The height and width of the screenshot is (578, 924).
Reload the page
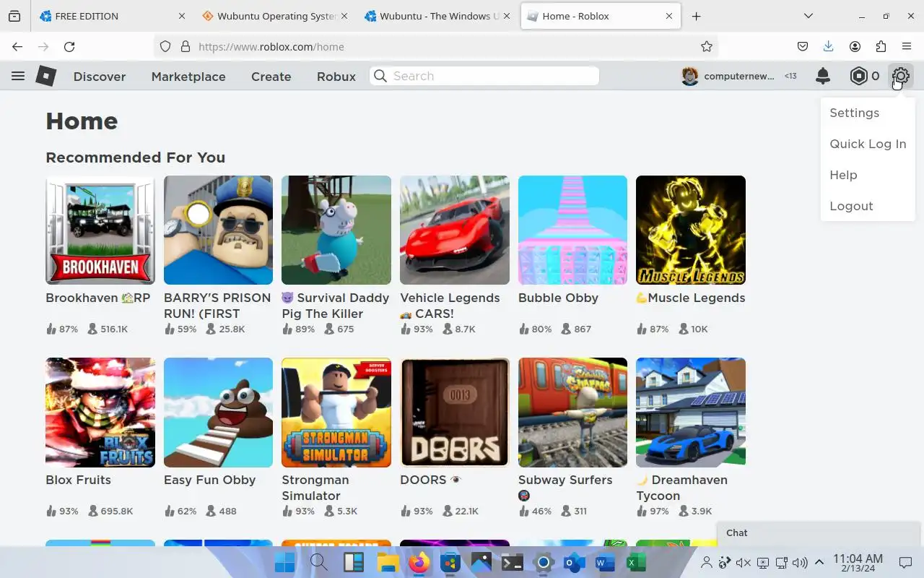(x=69, y=46)
